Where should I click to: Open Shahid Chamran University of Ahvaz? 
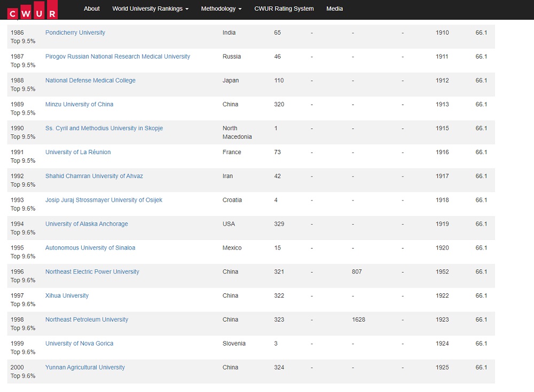94,177
